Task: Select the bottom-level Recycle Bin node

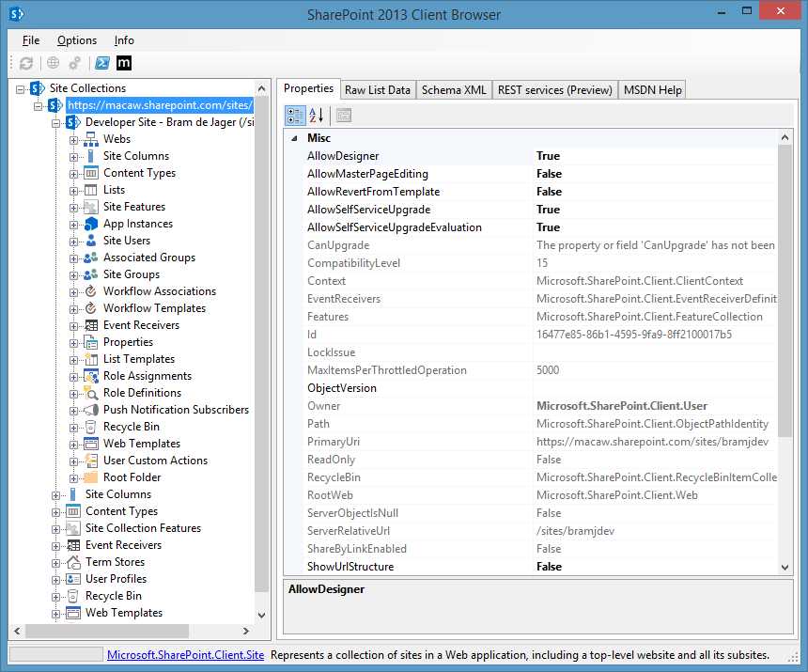Action: click(x=114, y=596)
